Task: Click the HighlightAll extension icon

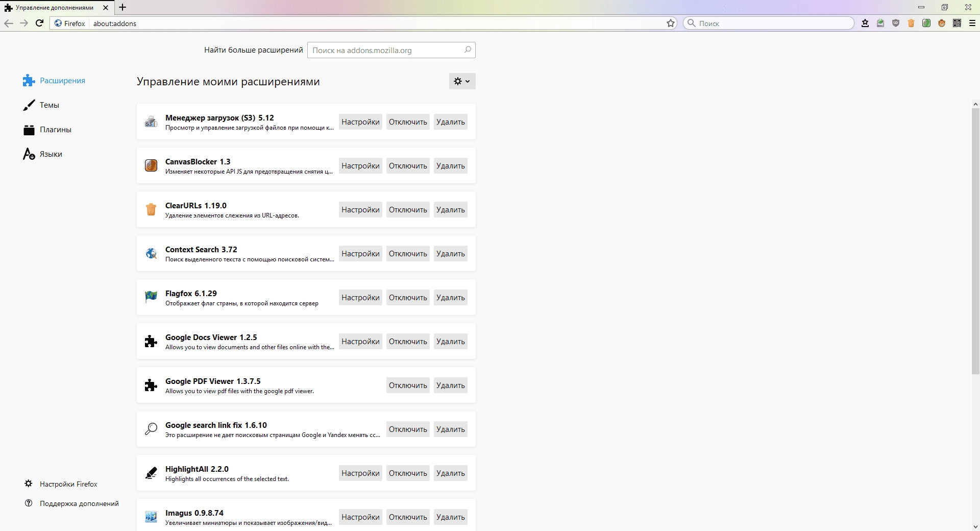Action: click(151, 473)
